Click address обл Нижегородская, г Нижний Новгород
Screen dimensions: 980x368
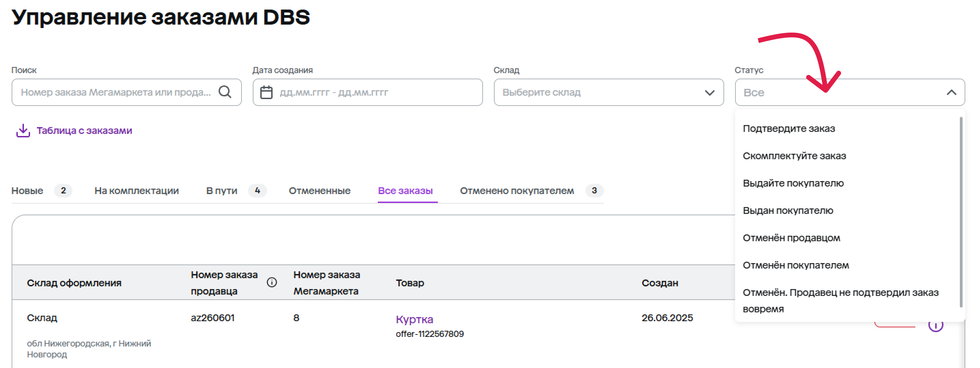pyautogui.click(x=89, y=349)
